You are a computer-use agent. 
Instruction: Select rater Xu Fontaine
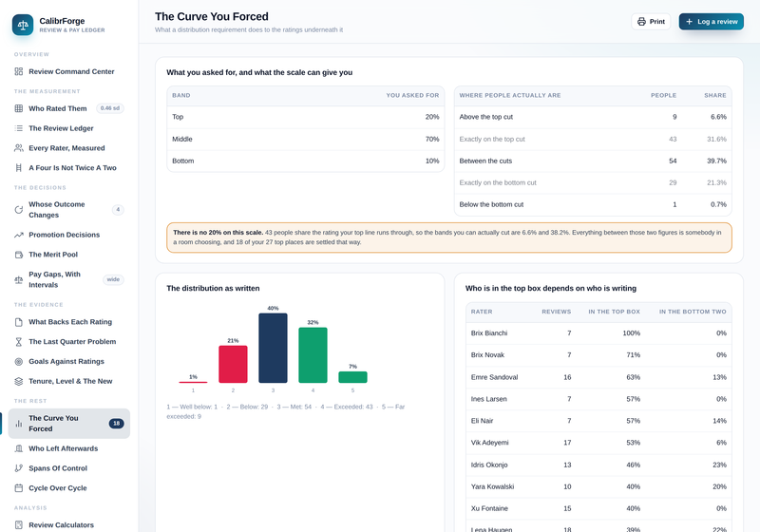[598, 508]
